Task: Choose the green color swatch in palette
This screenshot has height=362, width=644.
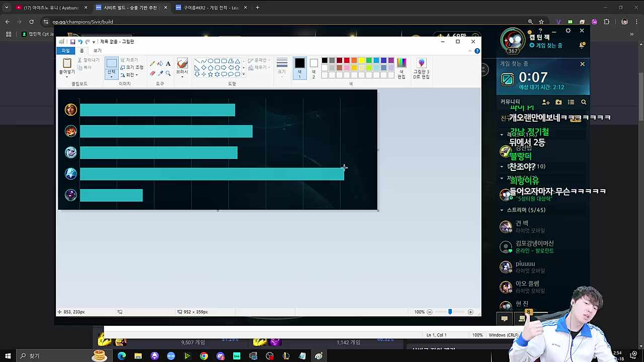Action: 369,61
